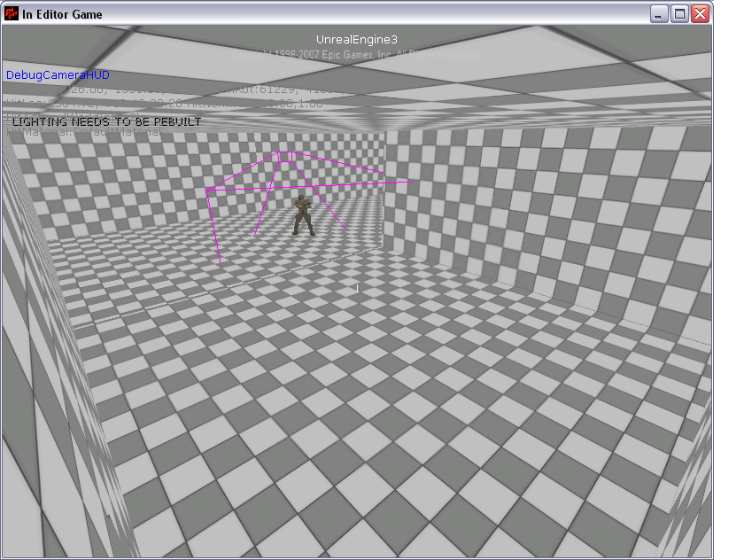This screenshot has height=560, width=744.
Task: Close the In Editor Game window
Action: click(x=700, y=14)
